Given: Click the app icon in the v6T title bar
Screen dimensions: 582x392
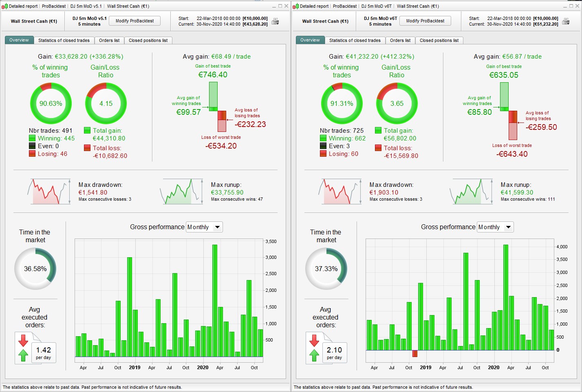Looking at the screenshot, I should coord(295,6).
